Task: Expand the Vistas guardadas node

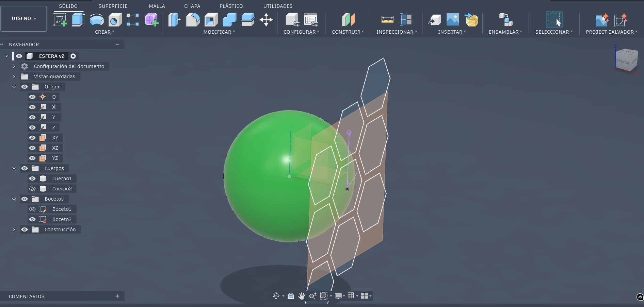Action: point(14,76)
